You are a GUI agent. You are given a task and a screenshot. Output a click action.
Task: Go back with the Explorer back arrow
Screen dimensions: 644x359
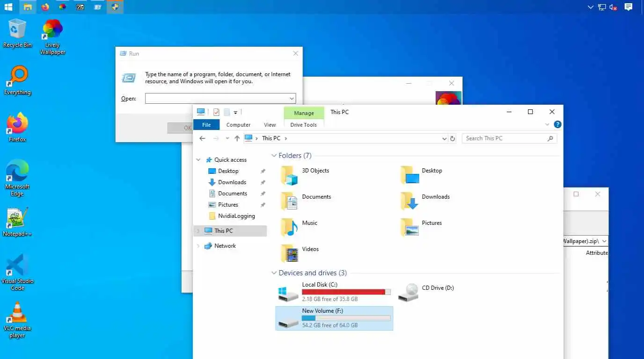202,138
